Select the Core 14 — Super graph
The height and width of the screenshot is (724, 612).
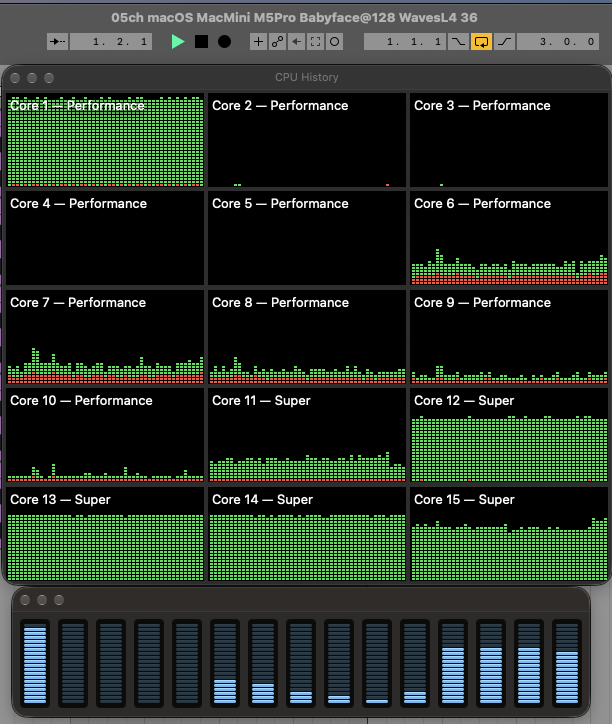pos(307,535)
